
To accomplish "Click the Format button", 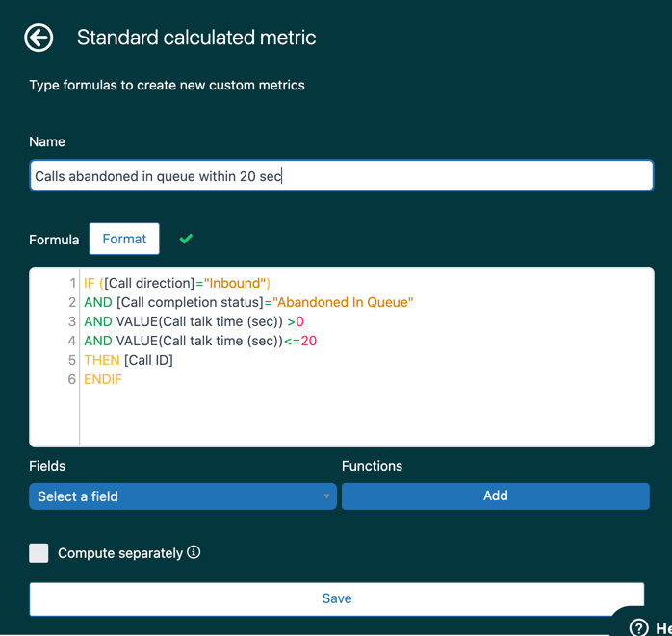I will [x=124, y=239].
